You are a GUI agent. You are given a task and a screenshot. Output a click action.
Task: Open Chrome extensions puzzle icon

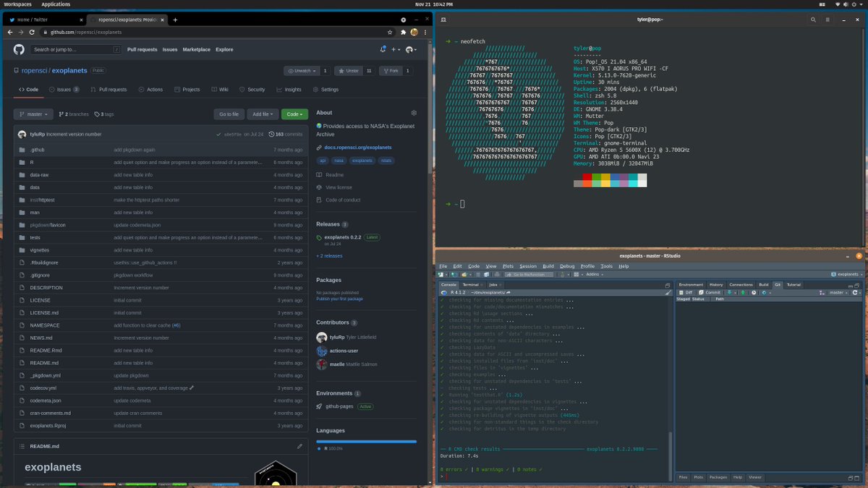[x=403, y=33]
